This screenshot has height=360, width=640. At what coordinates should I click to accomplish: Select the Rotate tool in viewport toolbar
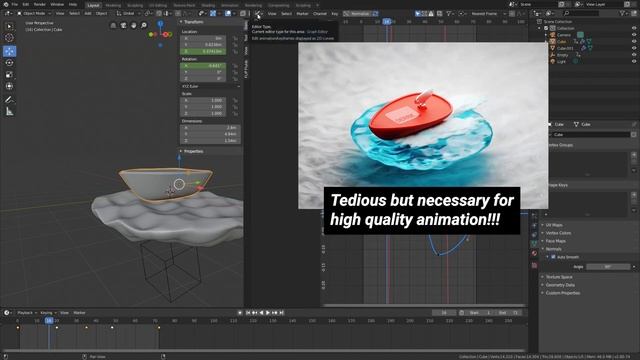pos(9,63)
